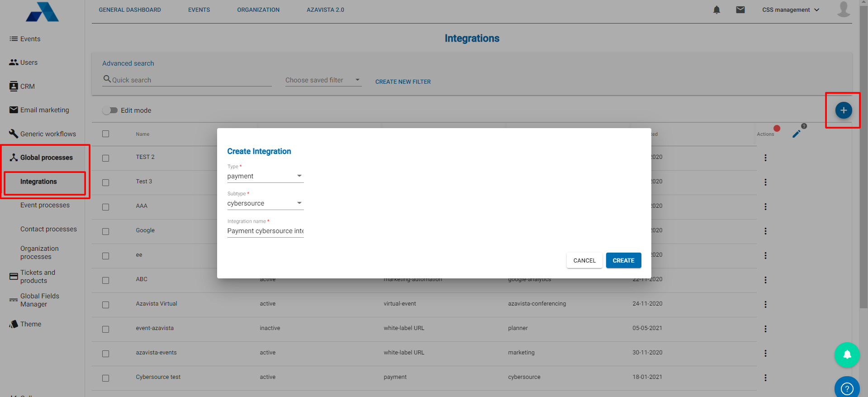This screenshot has height=397, width=868.
Task: Open actions menu for Azavista Virtual row
Action: [x=765, y=305]
